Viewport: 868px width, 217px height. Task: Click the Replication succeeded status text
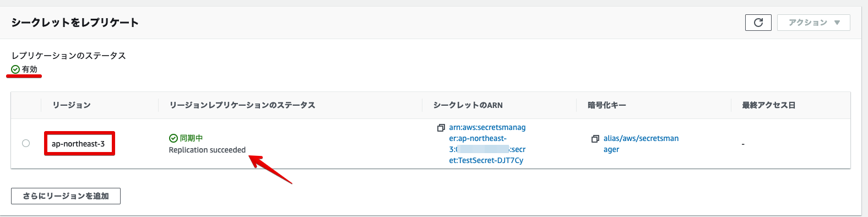pos(207,150)
